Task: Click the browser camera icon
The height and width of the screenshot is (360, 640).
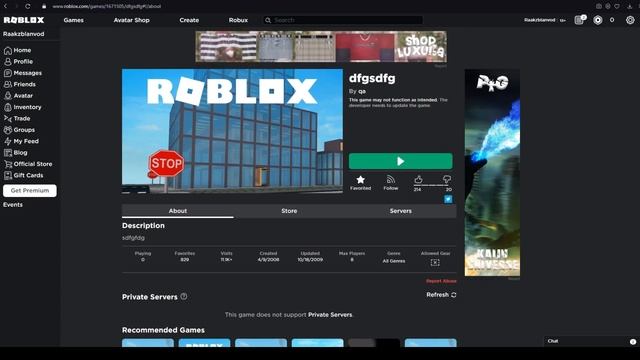Action: point(598,6)
